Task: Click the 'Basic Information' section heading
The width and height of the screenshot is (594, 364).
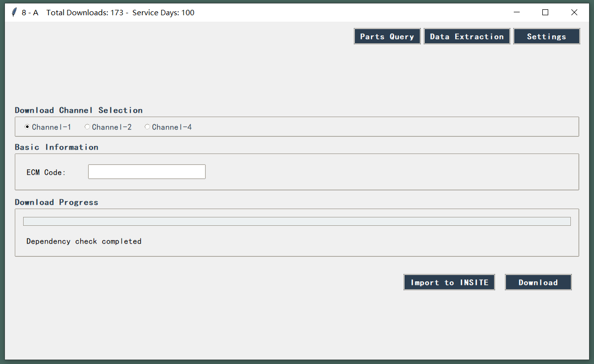Action: point(57,147)
